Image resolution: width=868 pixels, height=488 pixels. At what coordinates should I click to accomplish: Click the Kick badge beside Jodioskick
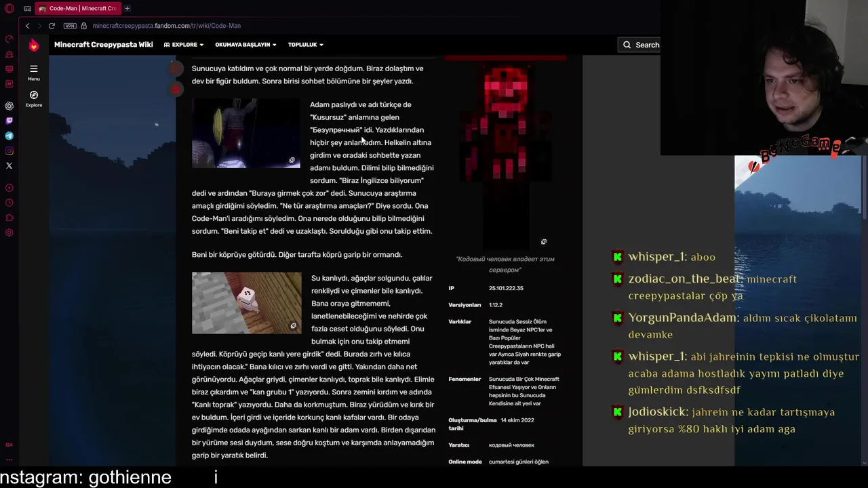[x=617, y=411]
